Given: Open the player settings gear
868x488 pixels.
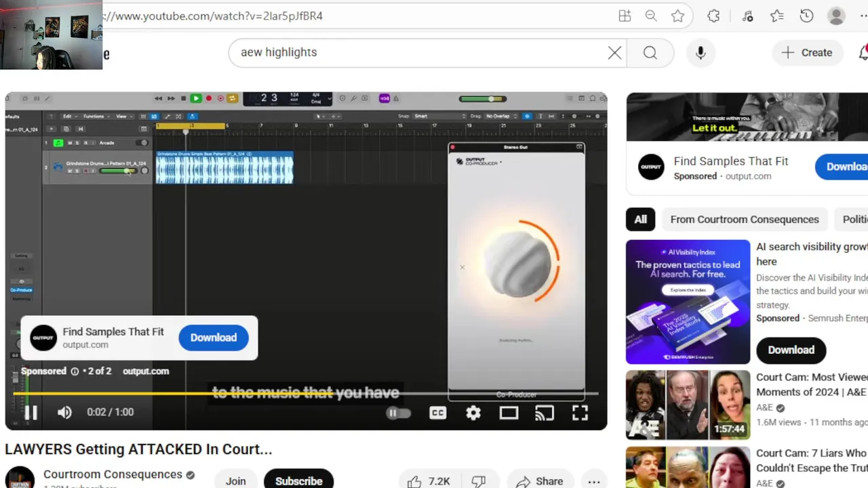Looking at the screenshot, I should (473, 413).
